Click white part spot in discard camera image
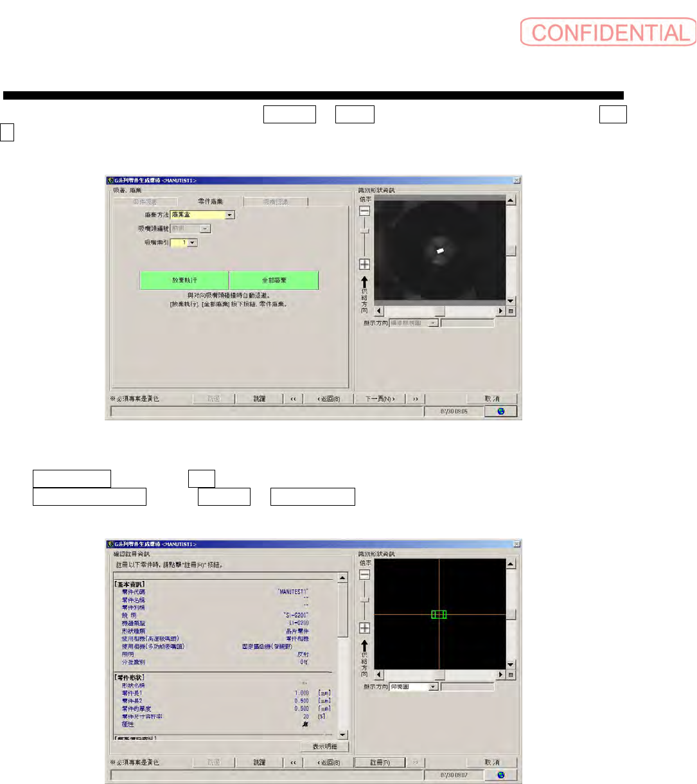697x784 pixels. [x=440, y=251]
